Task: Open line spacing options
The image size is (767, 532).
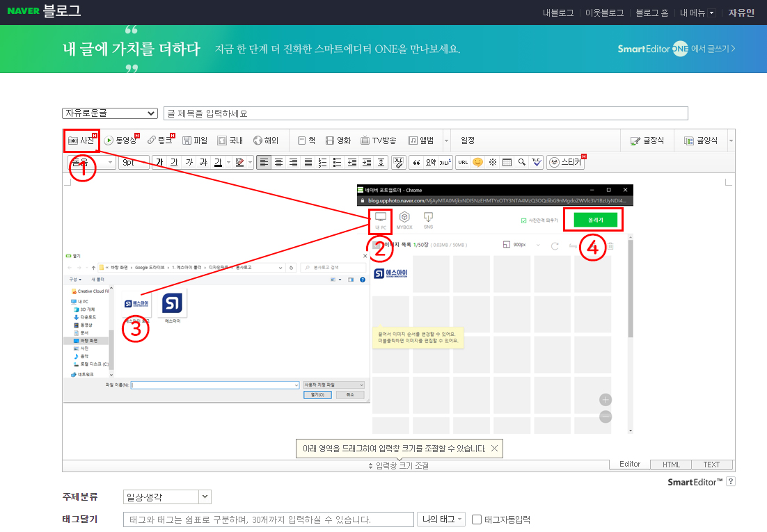Action: 381,162
